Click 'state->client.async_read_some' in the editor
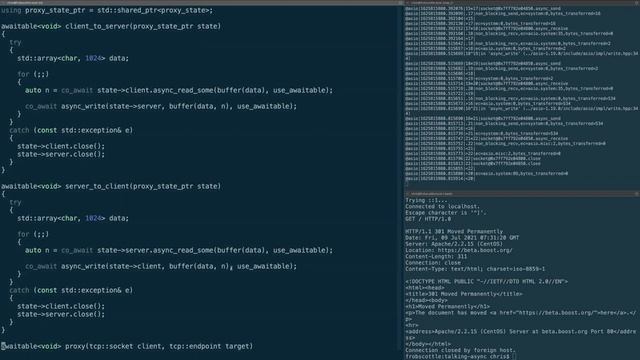 [x=155, y=90]
